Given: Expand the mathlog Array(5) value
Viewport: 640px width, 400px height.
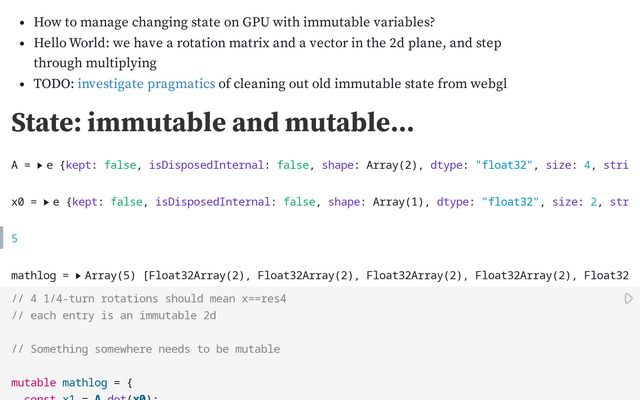Looking at the screenshot, I should (x=78, y=276).
